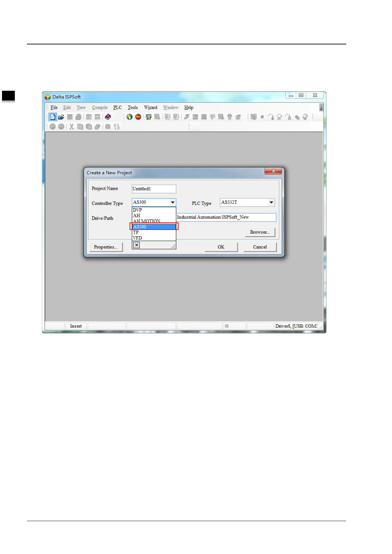Click the Find magnifier icon
392x554 pixels.
tap(108, 127)
